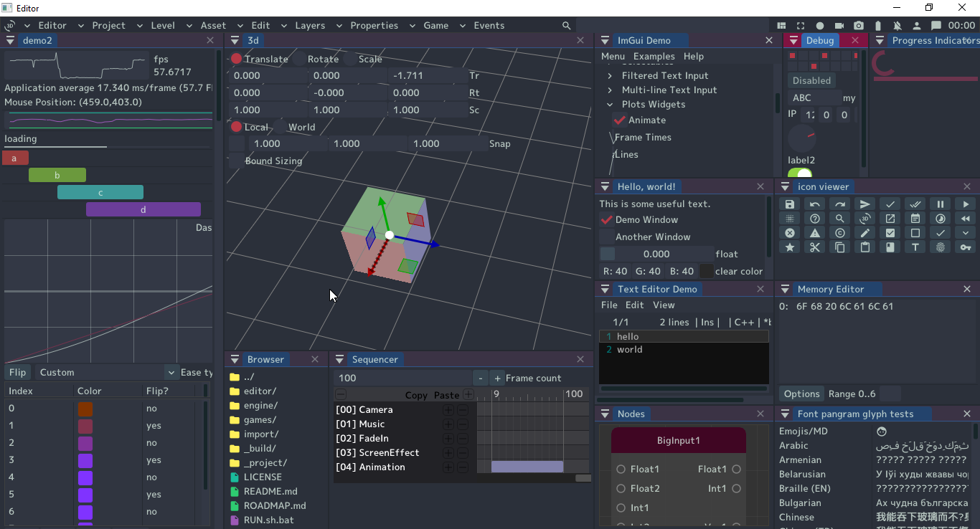Click the scissors cut icon in icon viewer
The image size is (980, 529).
tap(815, 247)
